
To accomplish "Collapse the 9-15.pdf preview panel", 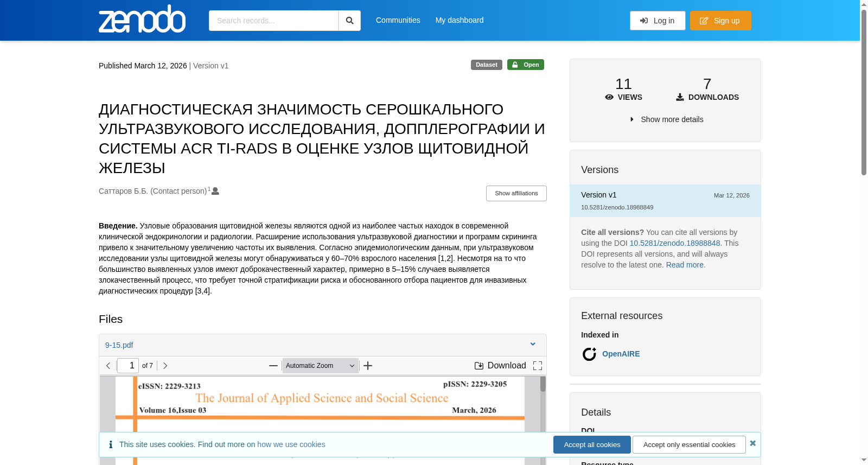I will pyautogui.click(x=533, y=345).
